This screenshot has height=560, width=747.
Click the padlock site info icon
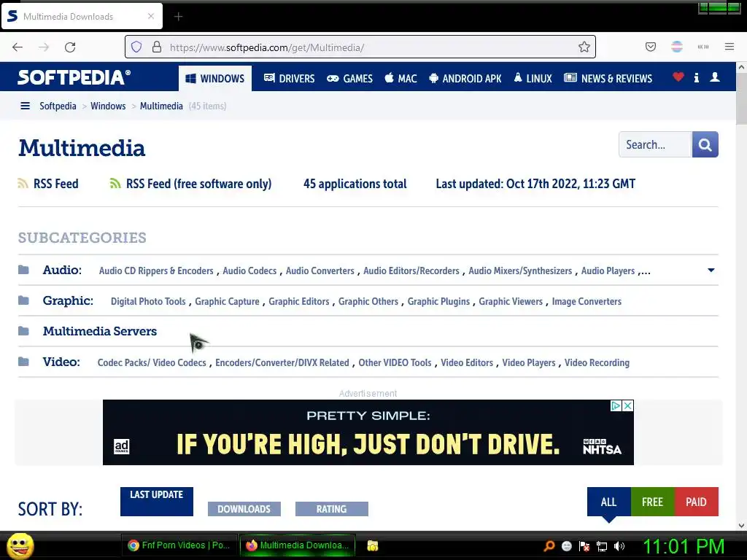[x=157, y=47]
